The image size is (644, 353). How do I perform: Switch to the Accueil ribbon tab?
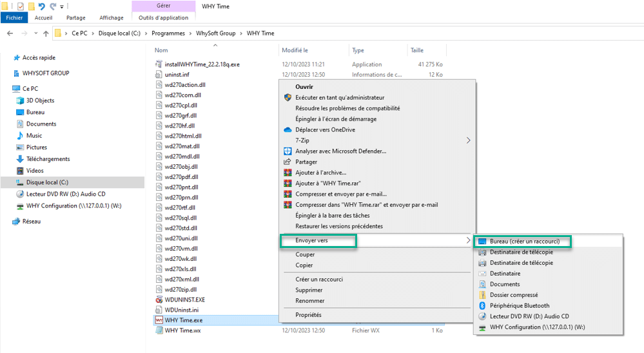pos(44,17)
